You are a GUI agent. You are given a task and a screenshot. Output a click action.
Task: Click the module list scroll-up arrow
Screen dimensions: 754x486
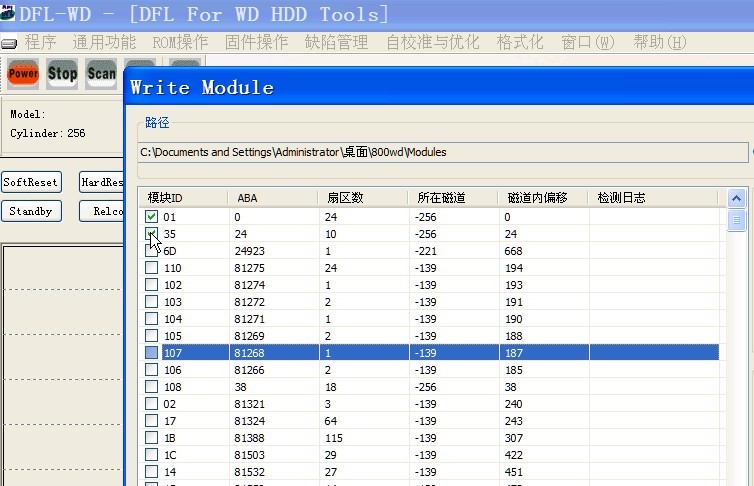pyautogui.click(x=736, y=198)
